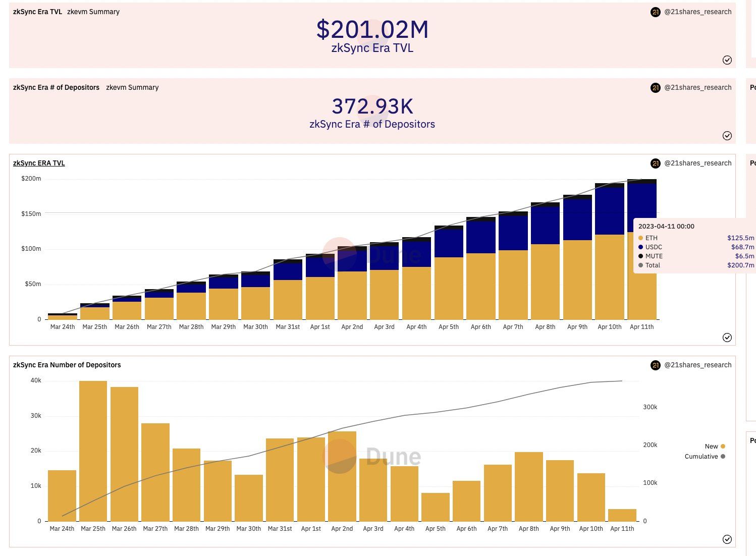
Task: Toggle the New series in the chart legend
Action: click(x=715, y=447)
